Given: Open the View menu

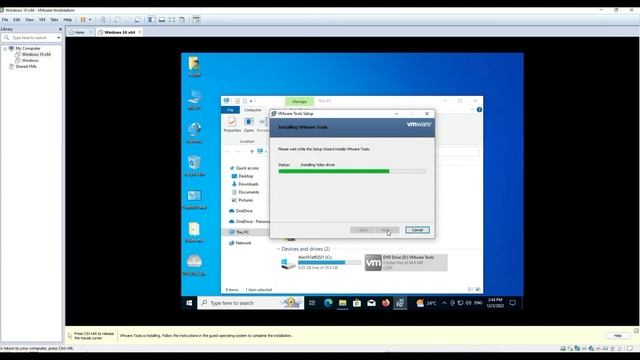Looking at the screenshot, I should click(29, 20).
